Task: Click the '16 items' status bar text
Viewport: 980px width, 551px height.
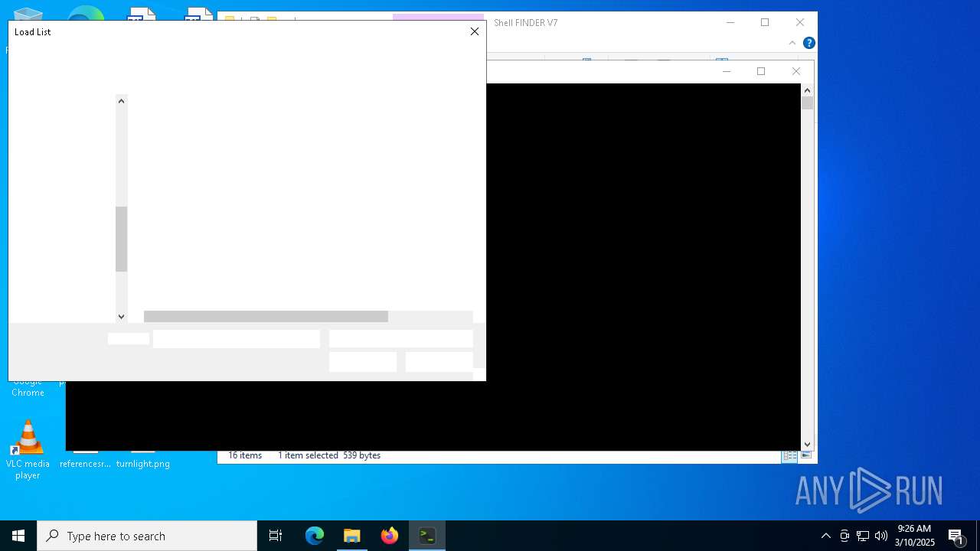Action: [x=245, y=455]
